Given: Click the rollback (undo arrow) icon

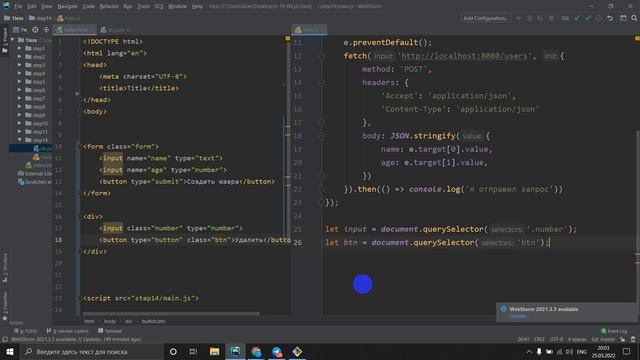Looking at the screenshot, I should point(610,18).
